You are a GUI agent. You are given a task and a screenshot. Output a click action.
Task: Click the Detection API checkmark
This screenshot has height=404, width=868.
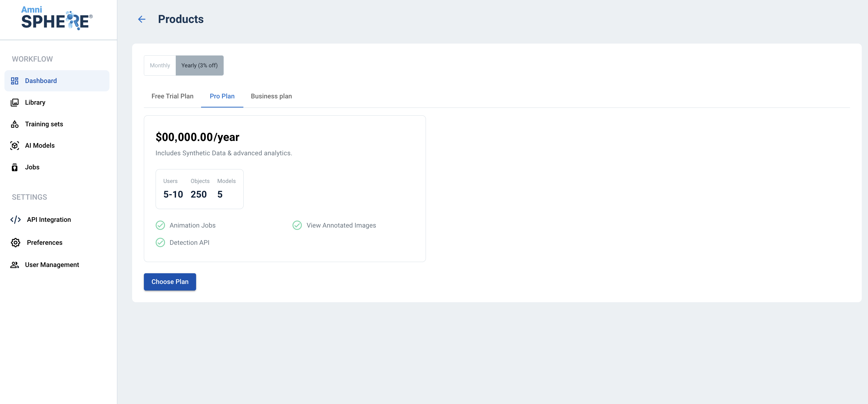point(160,242)
